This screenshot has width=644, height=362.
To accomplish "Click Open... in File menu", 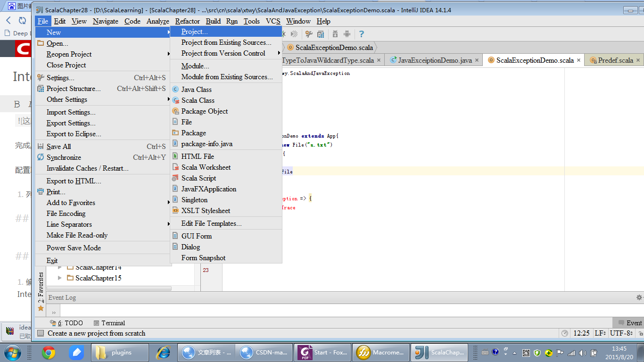I will click(103, 43).
